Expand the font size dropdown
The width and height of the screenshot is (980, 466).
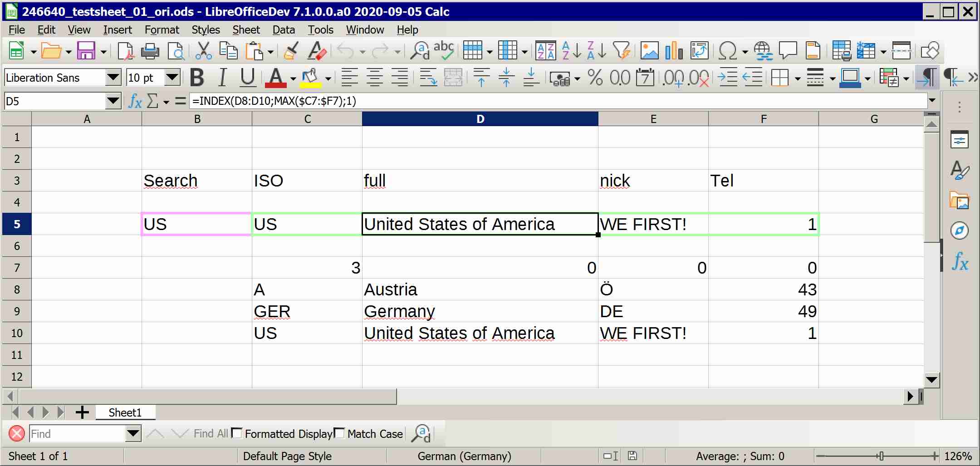pyautogui.click(x=171, y=77)
